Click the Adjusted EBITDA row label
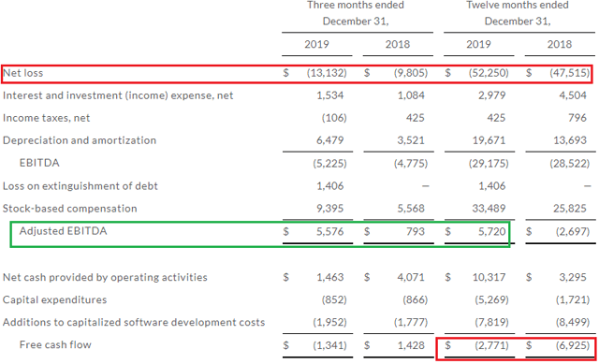The image size is (599, 364). click(x=64, y=231)
